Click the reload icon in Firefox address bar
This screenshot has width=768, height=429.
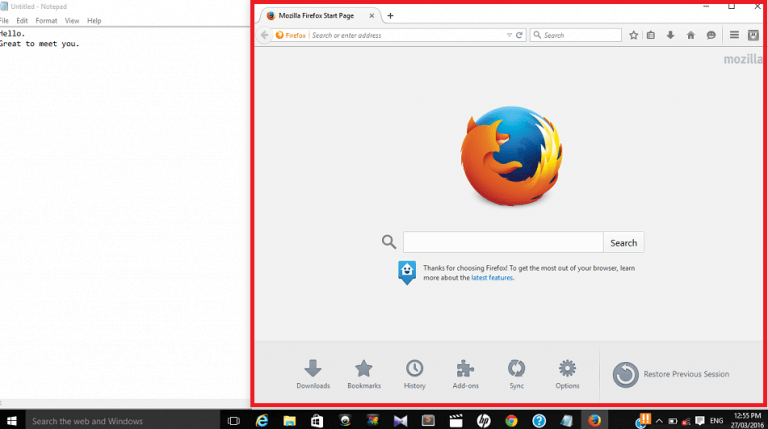pyautogui.click(x=519, y=35)
